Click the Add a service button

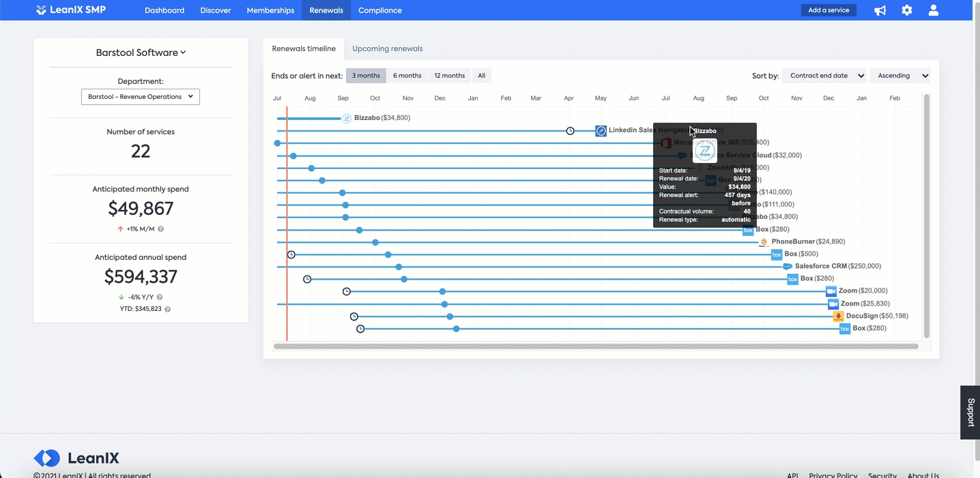(x=828, y=10)
